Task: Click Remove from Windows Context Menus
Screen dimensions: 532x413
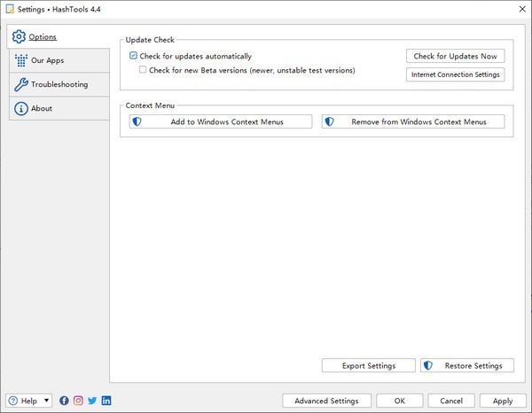Action: tap(413, 121)
